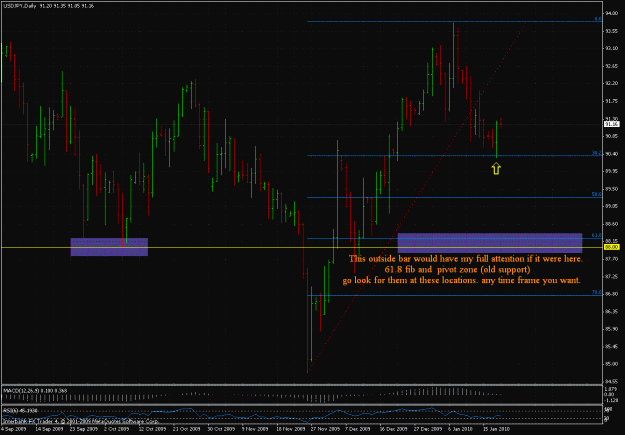Screen dimensions: 625x435
Task: Click the 86.35 price scale label
Action: click(611, 311)
